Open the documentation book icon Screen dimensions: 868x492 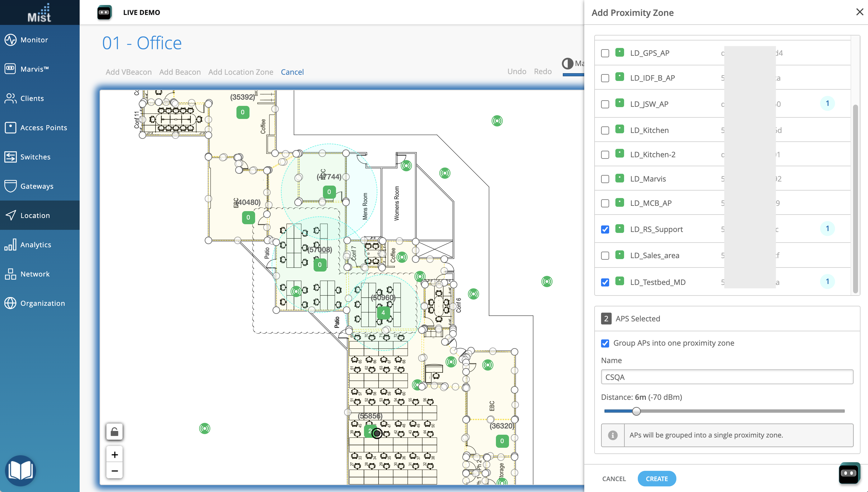click(x=20, y=471)
